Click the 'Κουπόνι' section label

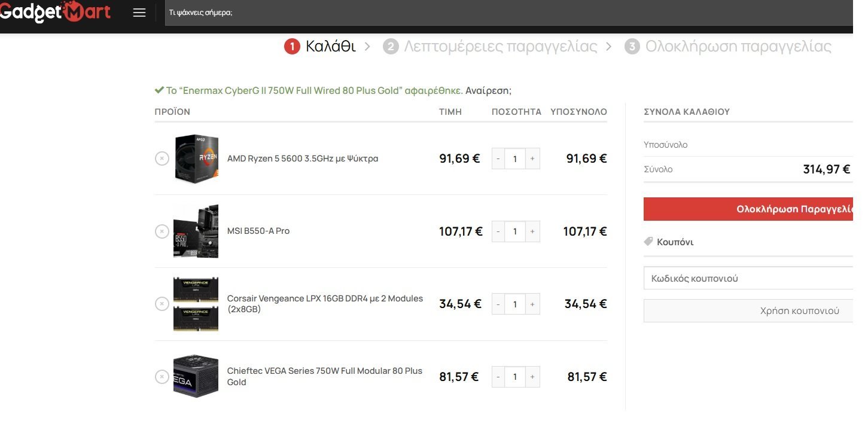(675, 242)
